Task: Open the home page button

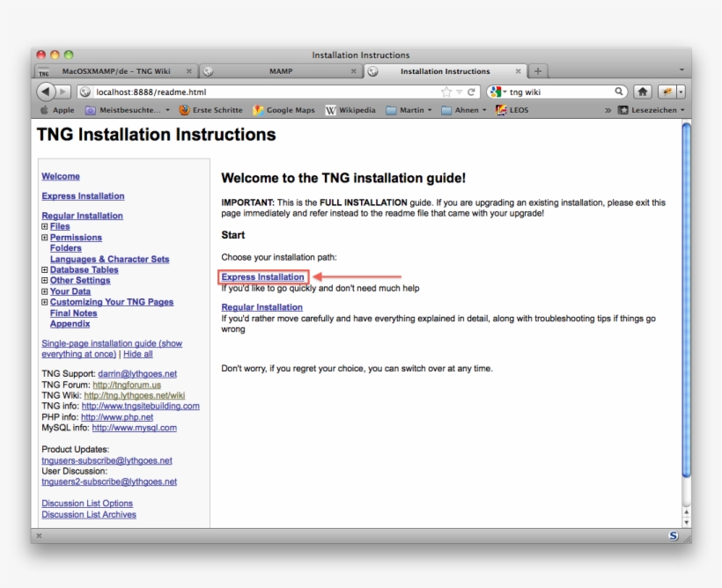Action: 643,92
